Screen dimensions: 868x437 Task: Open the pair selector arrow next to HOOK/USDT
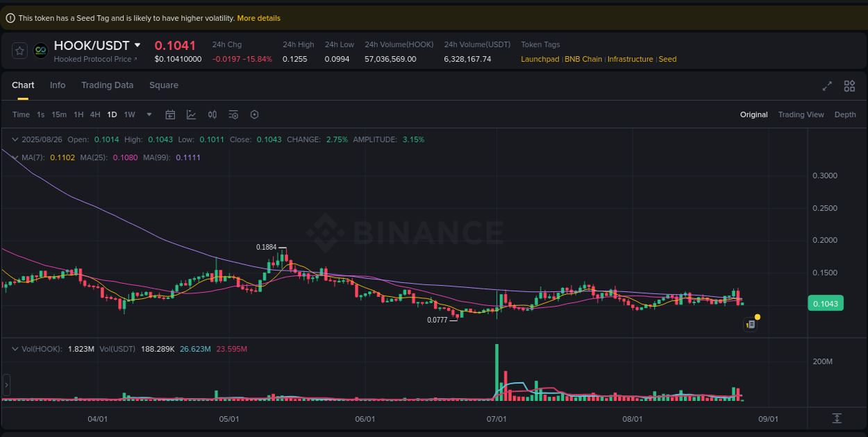pos(137,44)
